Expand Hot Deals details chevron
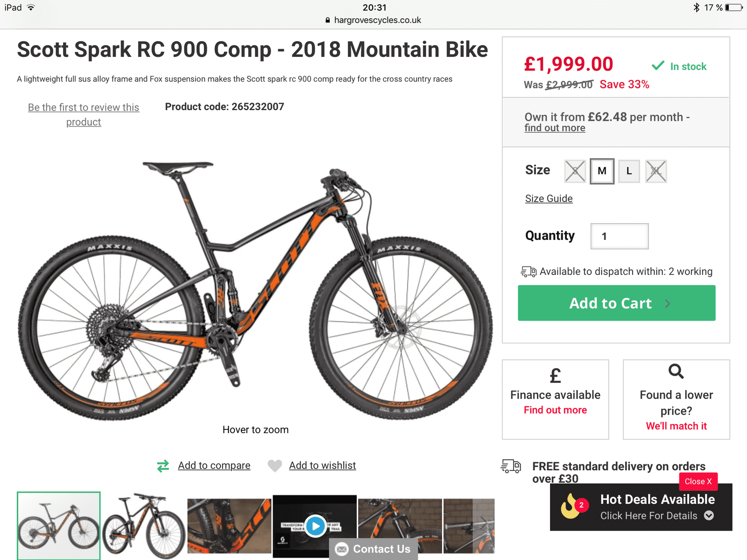This screenshot has width=747, height=560. click(x=709, y=516)
